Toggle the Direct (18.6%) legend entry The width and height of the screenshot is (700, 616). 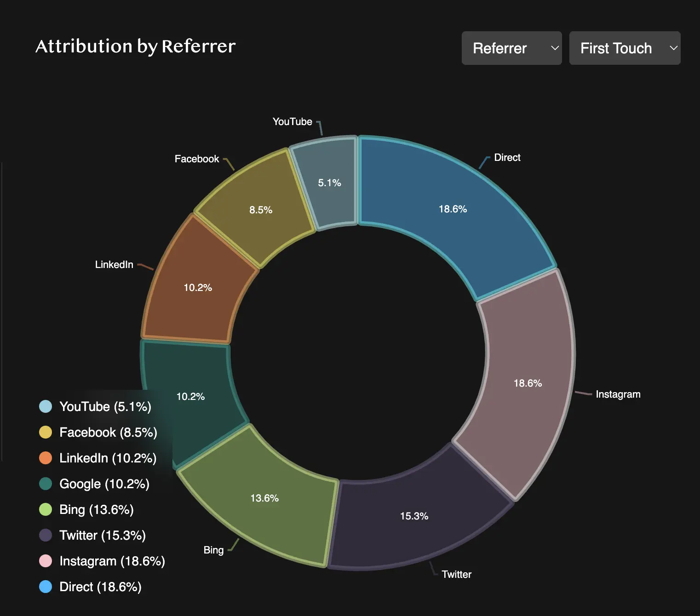tap(91, 587)
